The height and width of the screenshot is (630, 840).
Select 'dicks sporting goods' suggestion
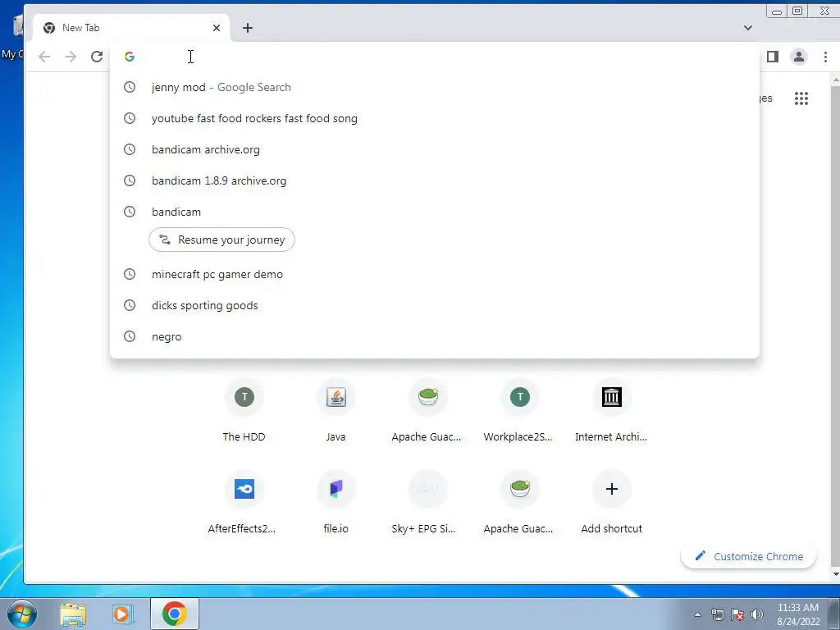[435, 305]
